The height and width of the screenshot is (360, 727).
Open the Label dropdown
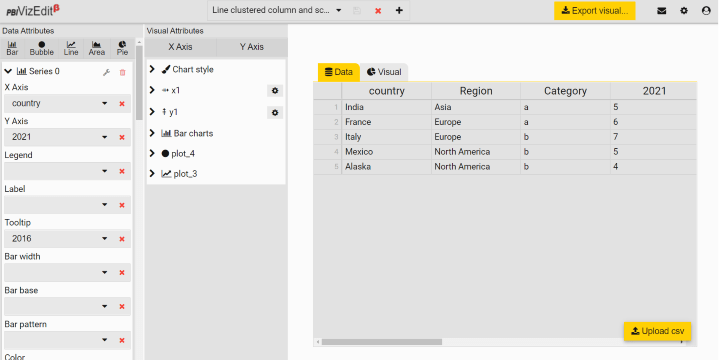pos(105,205)
